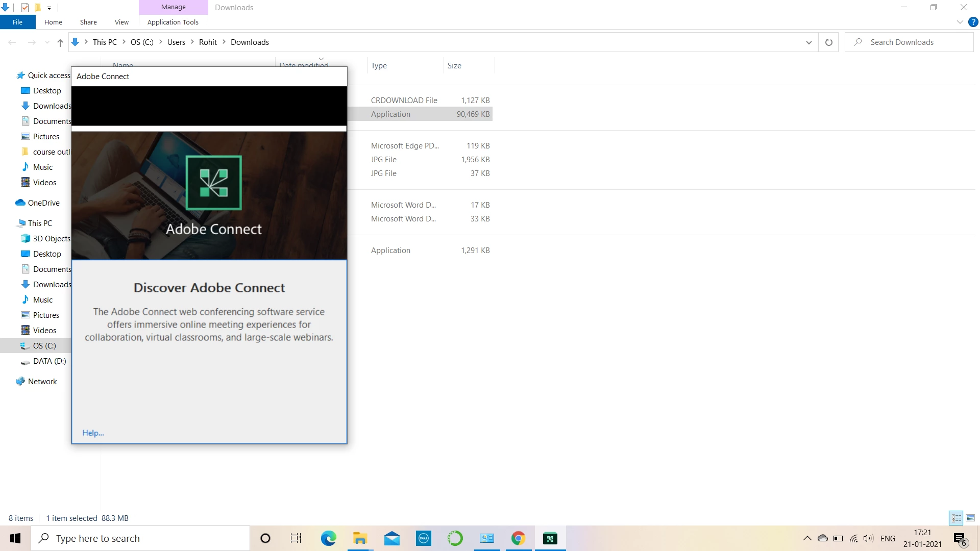Click the Adobe Connect logo icon
980x551 pixels.
coord(213,183)
